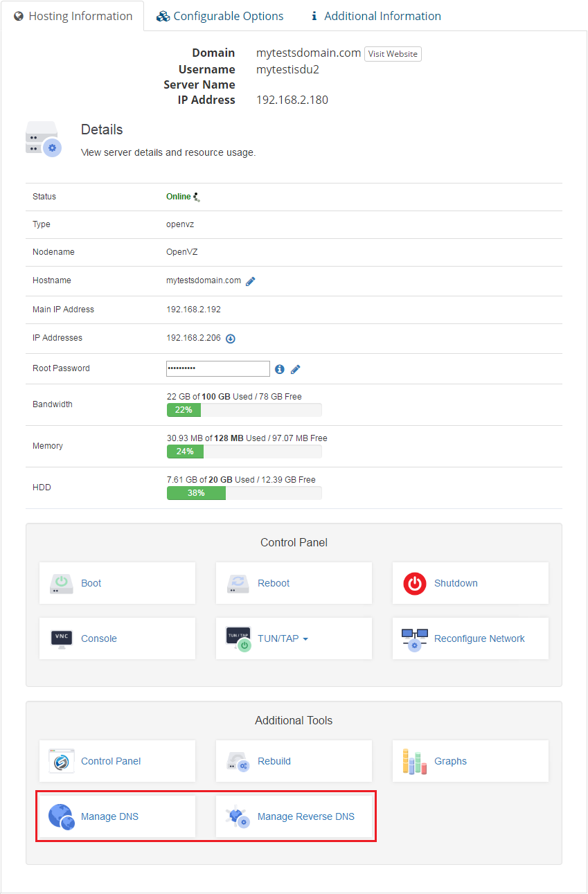Select the Rebuild link

click(x=274, y=761)
